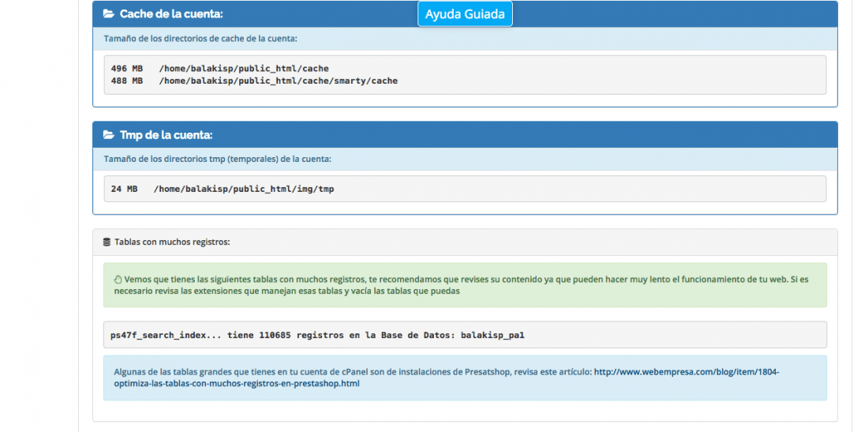Select the 488 MB cache/smarty/cache line
The width and height of the screenshot is (868, 432).
click(x=254, y=81)
